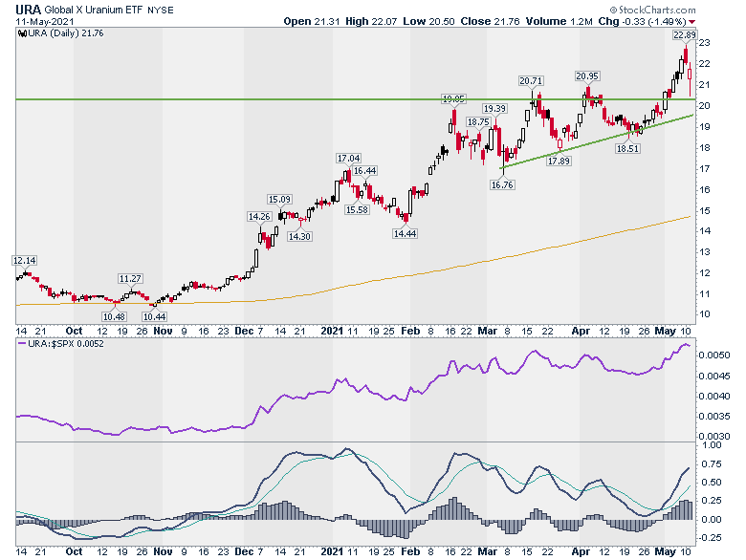Click the 14.30 price label
Screen dimensions: 746x560
coord(299,236)
